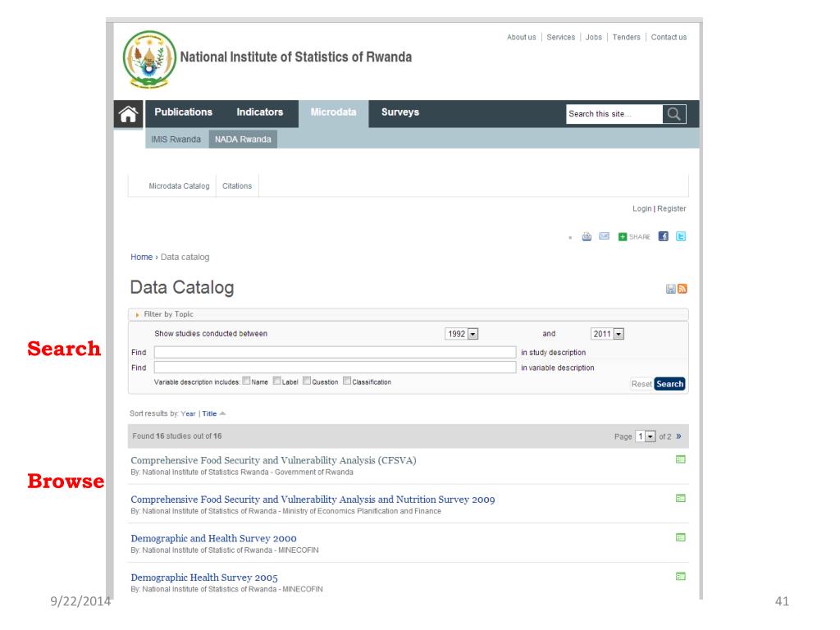Screen dimensions: 840x630
Task: Click the blue Search button
Action: (669, 384)
